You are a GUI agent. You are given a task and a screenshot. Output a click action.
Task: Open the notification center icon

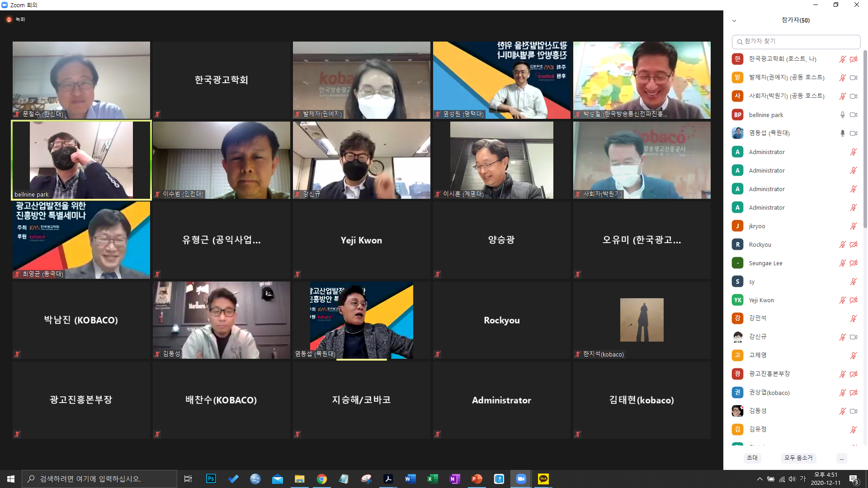coord(854,479)
